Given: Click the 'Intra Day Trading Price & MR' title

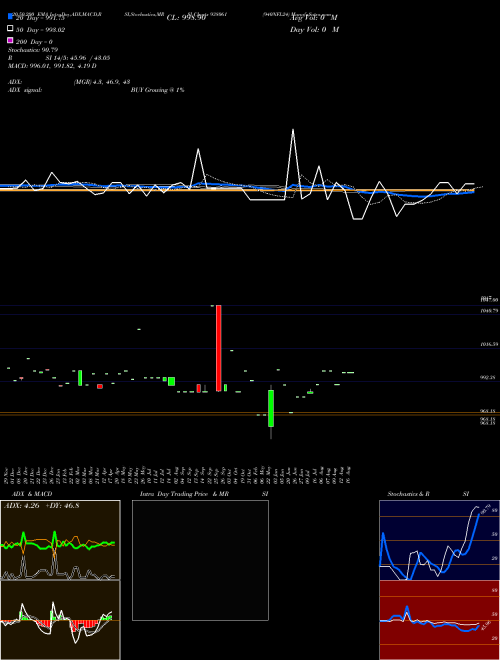Looking at the screenshot, I should 184,494.
